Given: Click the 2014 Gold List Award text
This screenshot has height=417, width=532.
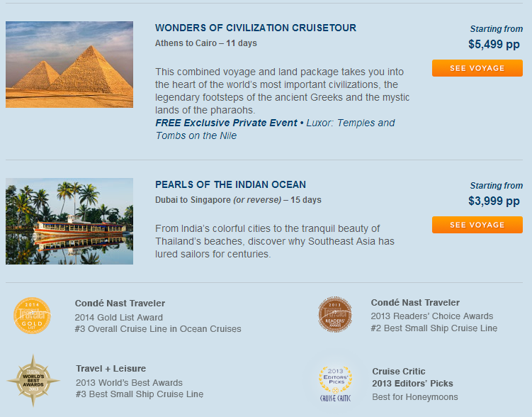Looking at the screenshot, I should point(119,318).
